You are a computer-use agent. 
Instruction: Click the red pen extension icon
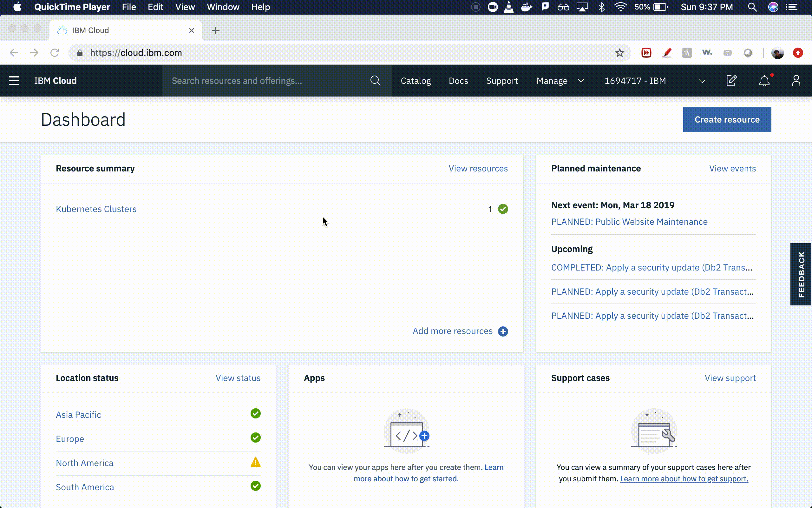[x=667, y=53]
